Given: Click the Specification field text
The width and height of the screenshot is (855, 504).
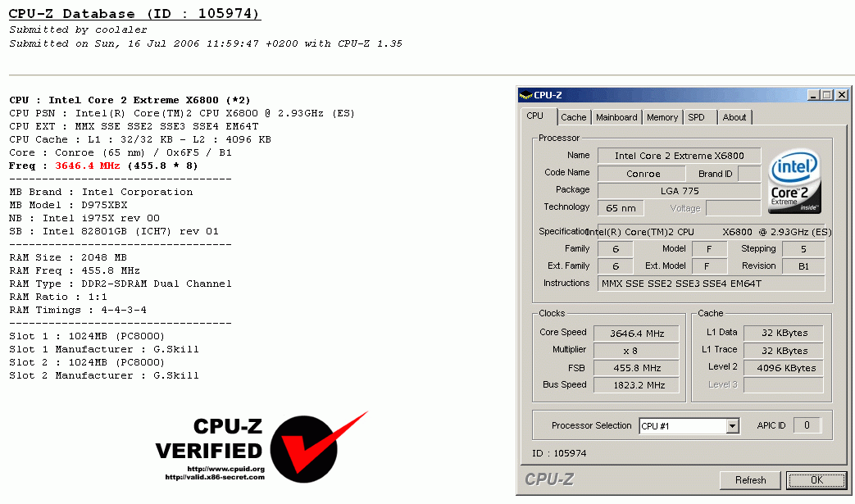Looking at the screenshot, I should 711,232.
